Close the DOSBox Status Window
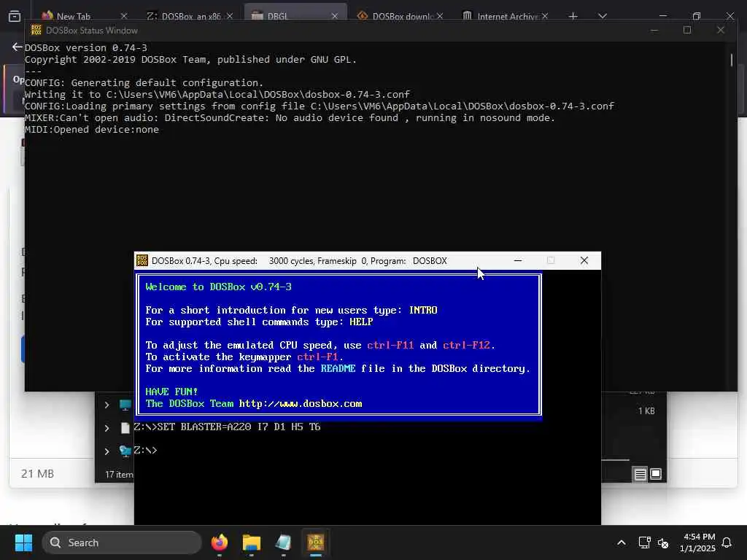Image resolution: width=747 pixels, height=560 pixels. click(x=720, y=30)
